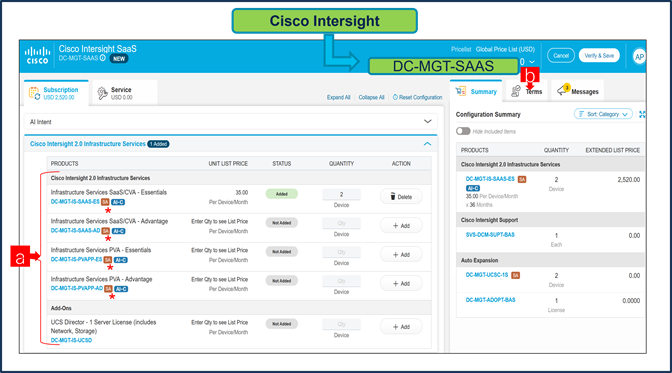Click Qty field for PVA - Essentials

[x=341, y=252]
